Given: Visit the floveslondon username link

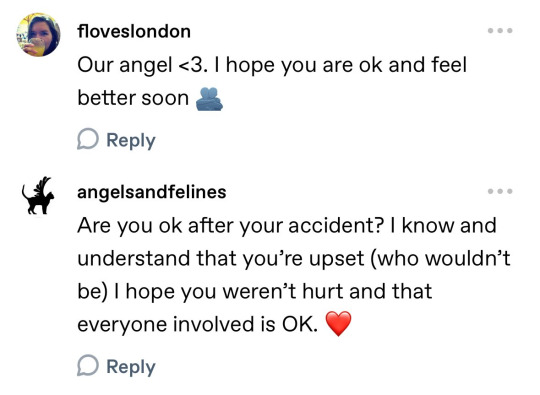Looking at the screenshot, I should [134, 31].
